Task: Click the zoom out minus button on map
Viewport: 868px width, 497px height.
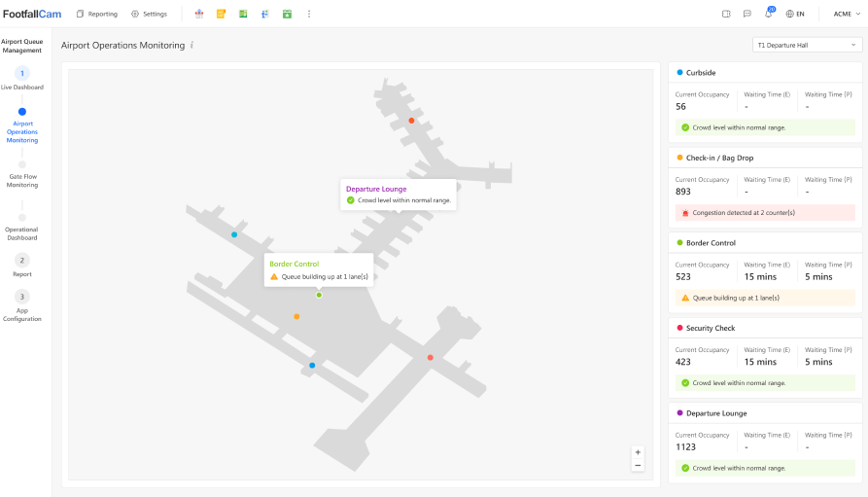Action: pos(638,466)
